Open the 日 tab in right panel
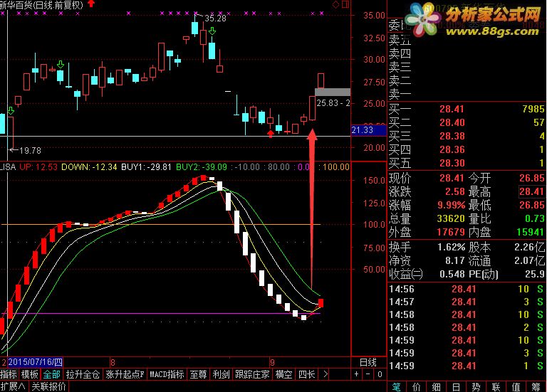This screenshot has width=547, height=392. (456, 386)
